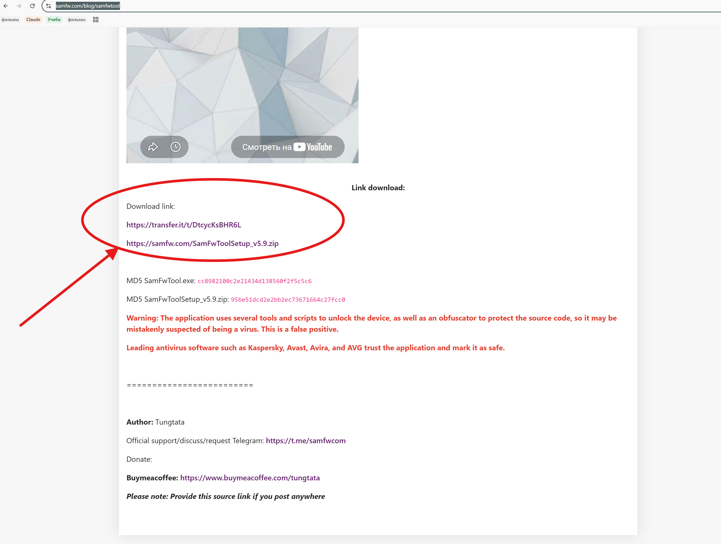
Task: Click the author name Tungtata
Action: coord(170,422)
